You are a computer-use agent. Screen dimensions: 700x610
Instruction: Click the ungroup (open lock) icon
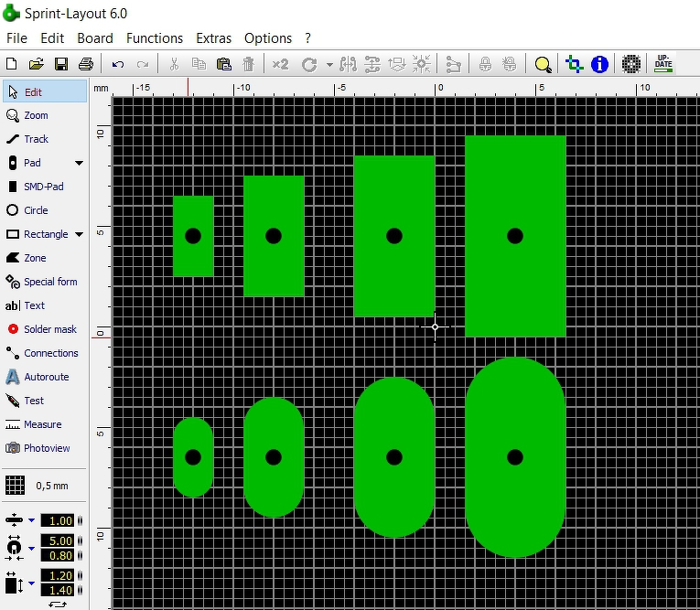coord(510,64)
